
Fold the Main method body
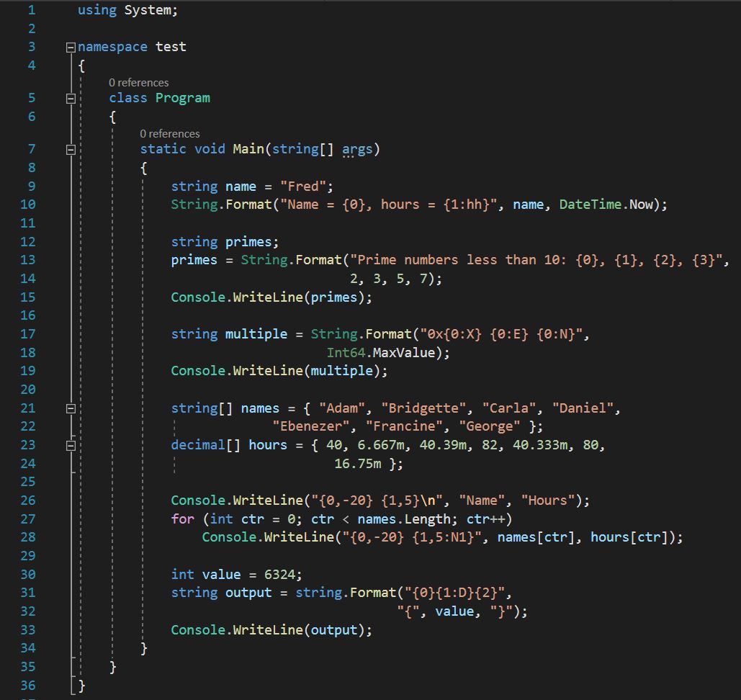(71, 150)
